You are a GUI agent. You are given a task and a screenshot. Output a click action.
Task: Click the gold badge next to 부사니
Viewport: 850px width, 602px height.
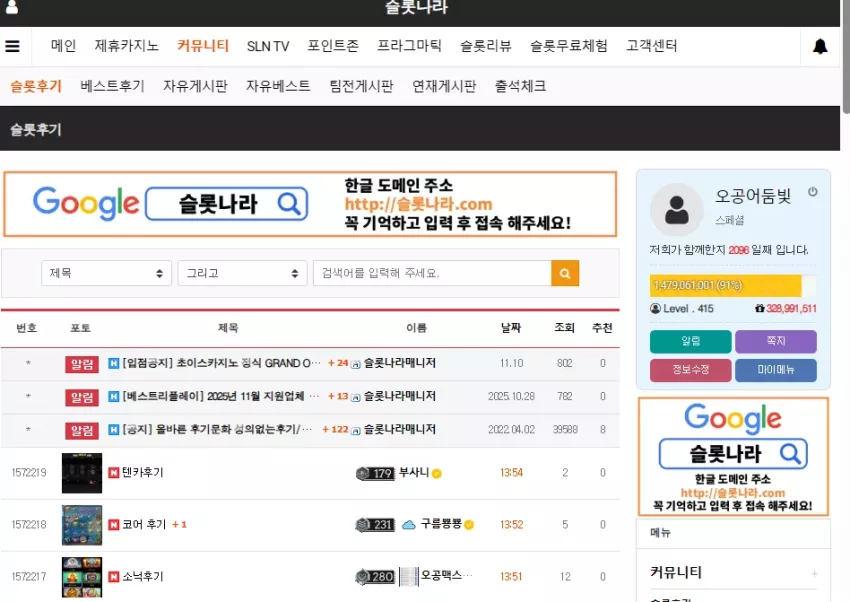(x=437, y=474)
